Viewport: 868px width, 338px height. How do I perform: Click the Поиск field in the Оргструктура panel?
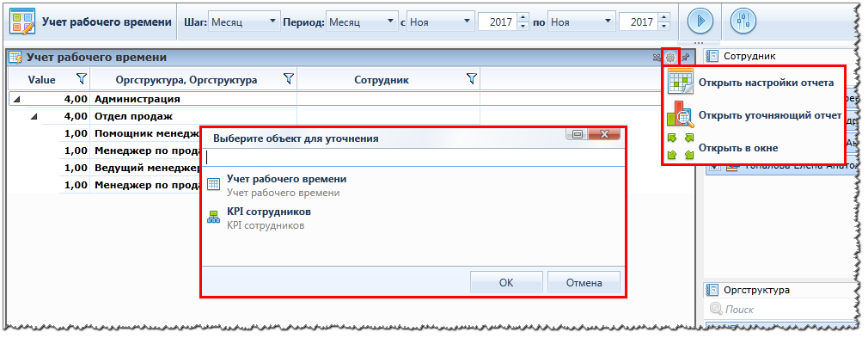click(783, 309)
